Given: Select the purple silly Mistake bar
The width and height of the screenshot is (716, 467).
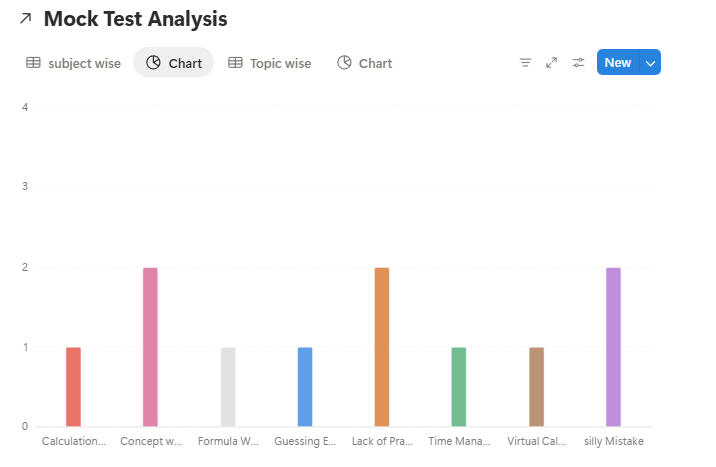Looking at the screenshot, I should pyautogui.click(x=613, y=347).
